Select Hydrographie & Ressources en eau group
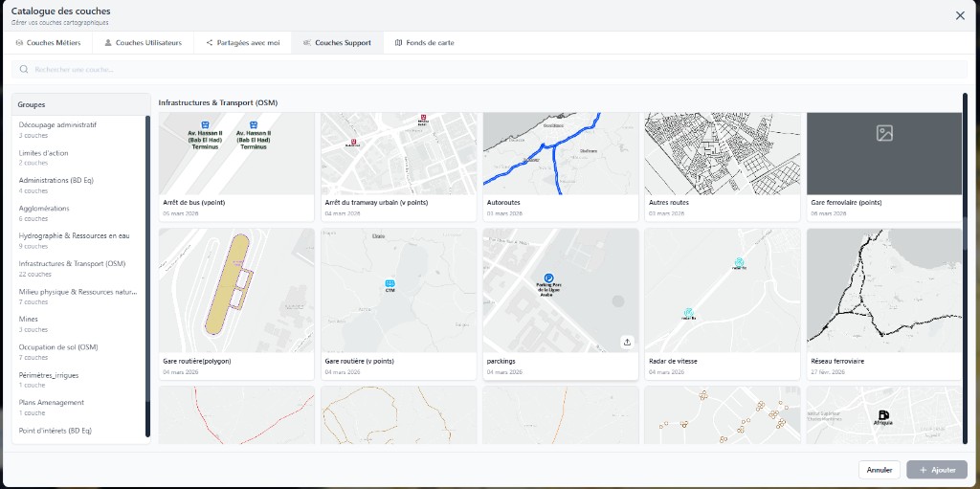980x489 pixels. pyautogui.click(x=78, y=241)
